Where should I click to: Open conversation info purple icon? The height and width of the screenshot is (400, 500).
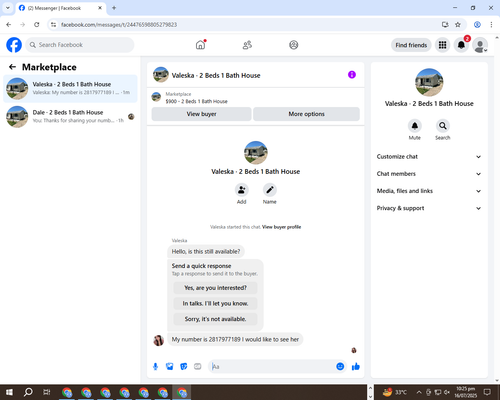pyautogui.click(x=352, y=75)
